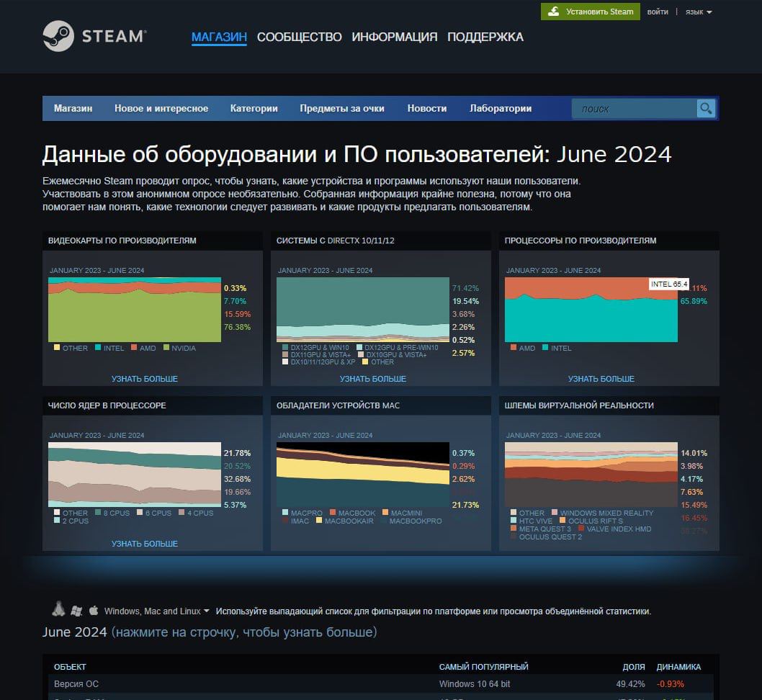Click the Steam logo icon
This screenshot has height=700, width=762.
58,36
